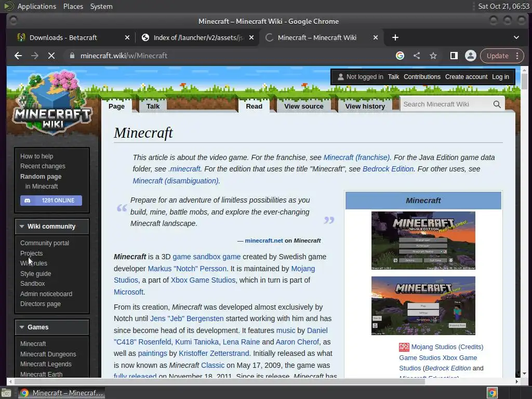This screenshot has height=399, width=532.
Task: Select the View history tab
Action: (x=365, y=106)
